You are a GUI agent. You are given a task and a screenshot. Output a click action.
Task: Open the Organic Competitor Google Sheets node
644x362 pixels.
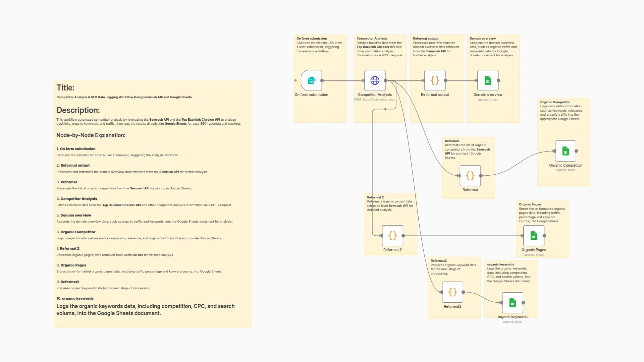[x=565, y=151]
